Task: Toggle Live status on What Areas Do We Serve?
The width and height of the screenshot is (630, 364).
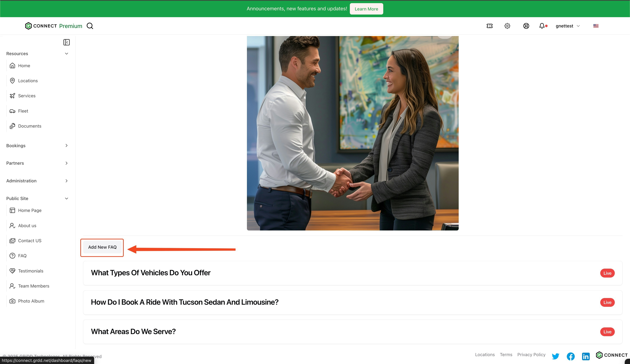Action: (607, 332)
